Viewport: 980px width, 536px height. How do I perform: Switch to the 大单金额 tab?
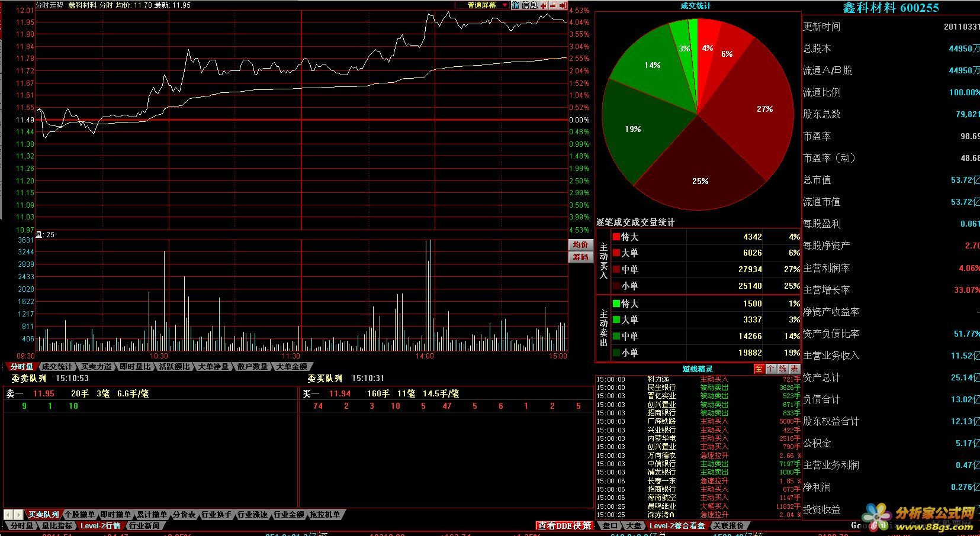291,367
